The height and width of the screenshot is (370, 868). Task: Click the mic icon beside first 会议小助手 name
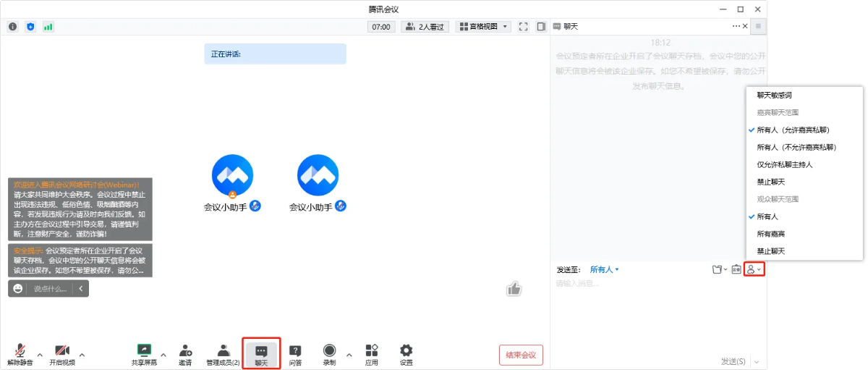coord(255,206)
